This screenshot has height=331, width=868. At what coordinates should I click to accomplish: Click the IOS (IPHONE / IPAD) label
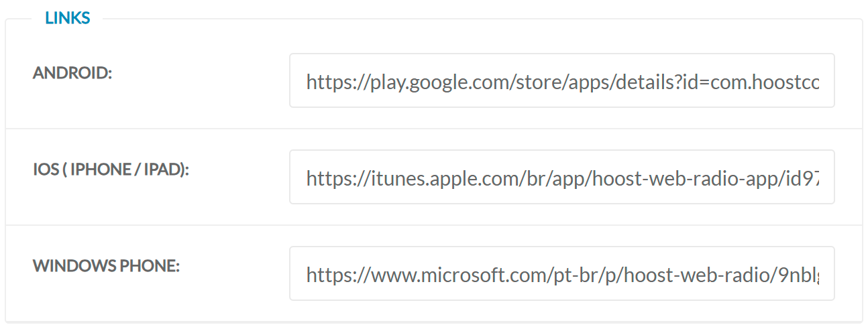pos(111,170)
